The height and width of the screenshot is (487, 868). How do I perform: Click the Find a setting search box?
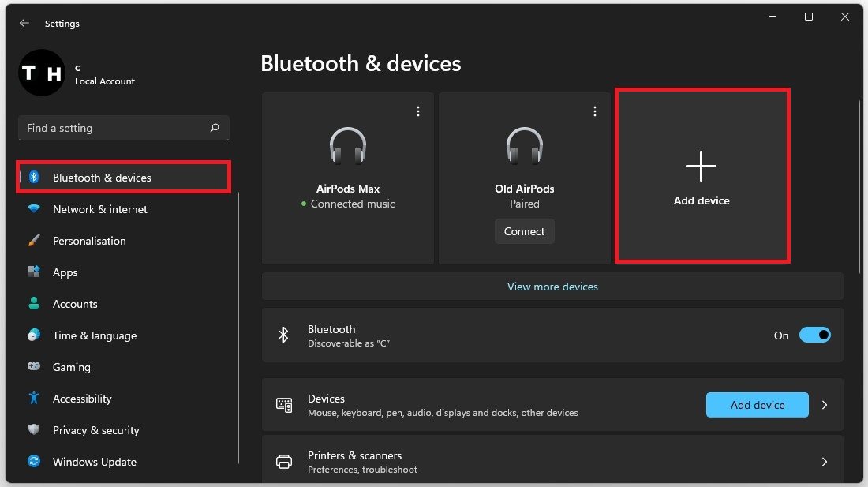coord(123,128)
